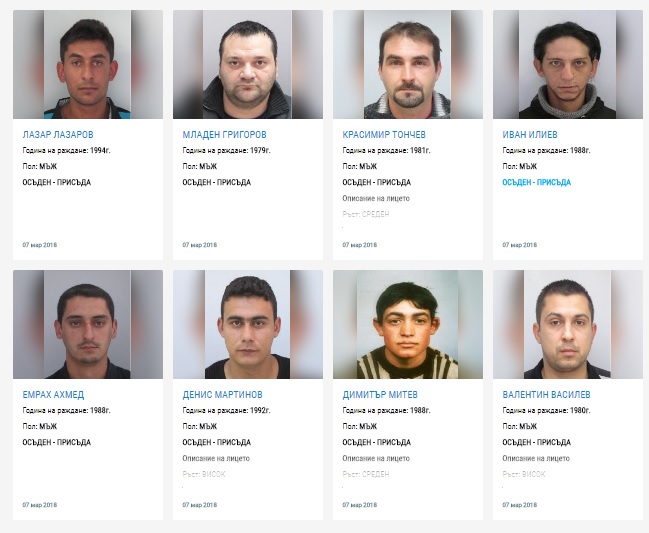Viewport: 649px width, 533px height.
Task: Open the ДЕНИС МАРТИНОВ name link
Action: click(222, 394)
